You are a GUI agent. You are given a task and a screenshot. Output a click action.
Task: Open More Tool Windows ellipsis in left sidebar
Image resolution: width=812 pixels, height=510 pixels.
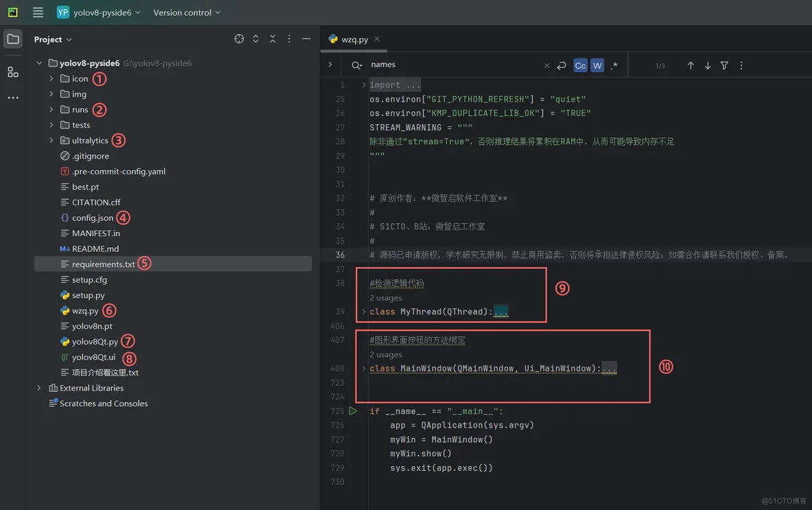point(12,98)
